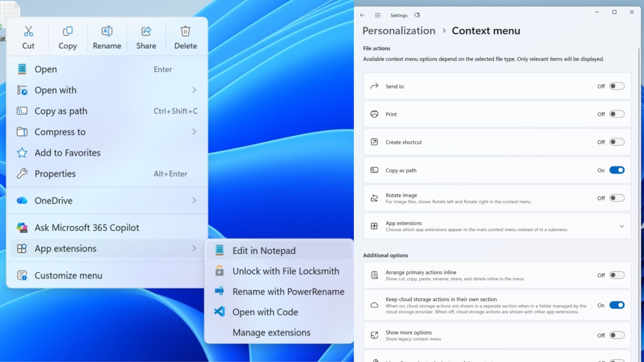Click the Rotate image icon in Settings
This screenshot has height=362, width=644.
point(374,198)
